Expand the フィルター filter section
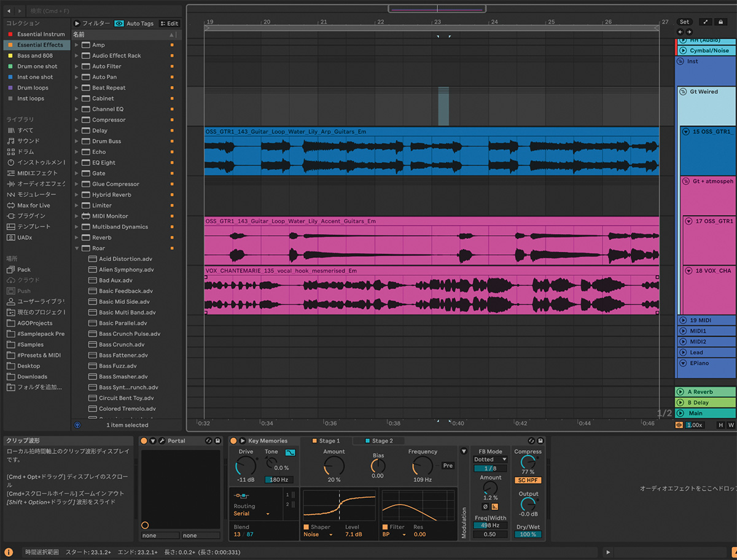The height and width of the screenshot is (560, 737). [77, 23]
